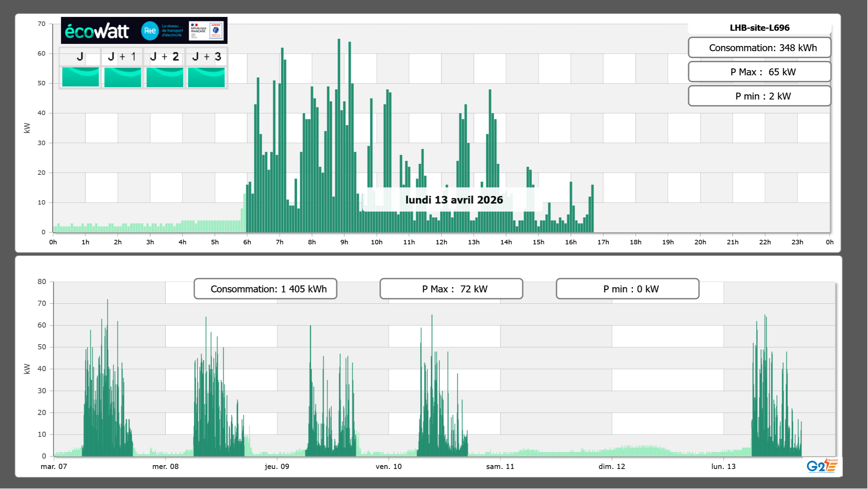The height and width of the screenshot is (489, 868).
Task: Click the P Max : 65 kW box
Action: tap(759, 72)
